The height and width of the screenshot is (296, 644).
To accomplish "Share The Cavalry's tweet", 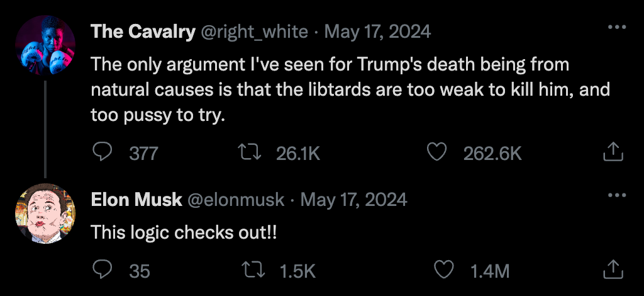I will 613,152.
